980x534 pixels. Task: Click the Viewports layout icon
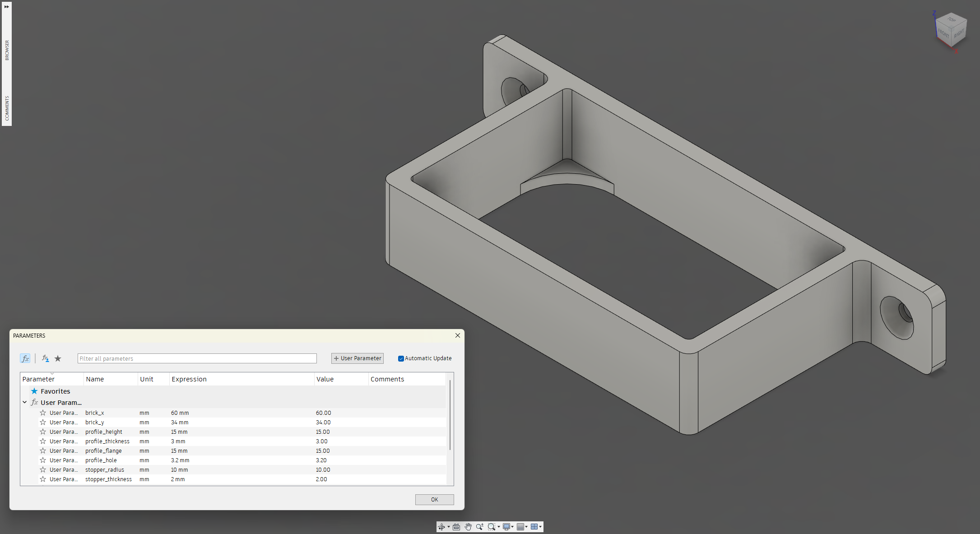[x=534, y=527]
